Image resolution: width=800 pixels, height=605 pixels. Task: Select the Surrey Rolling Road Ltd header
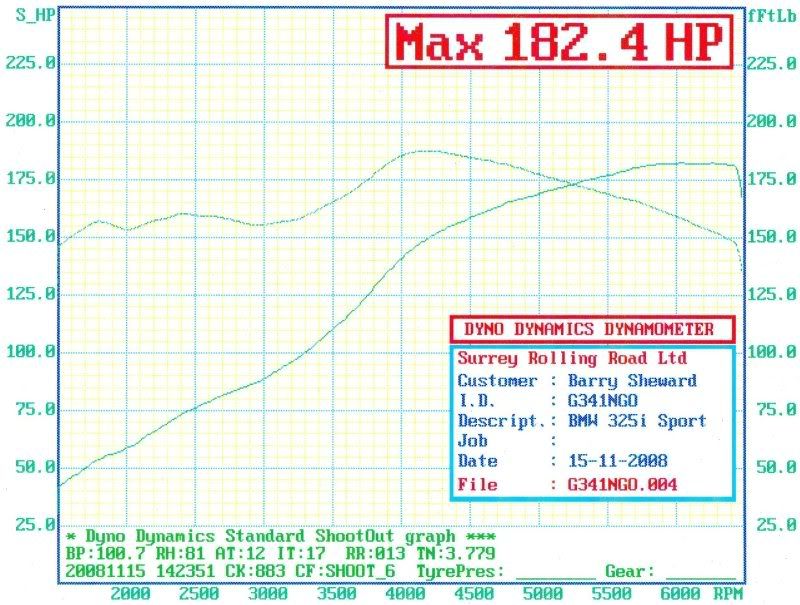tap(572, 358)
